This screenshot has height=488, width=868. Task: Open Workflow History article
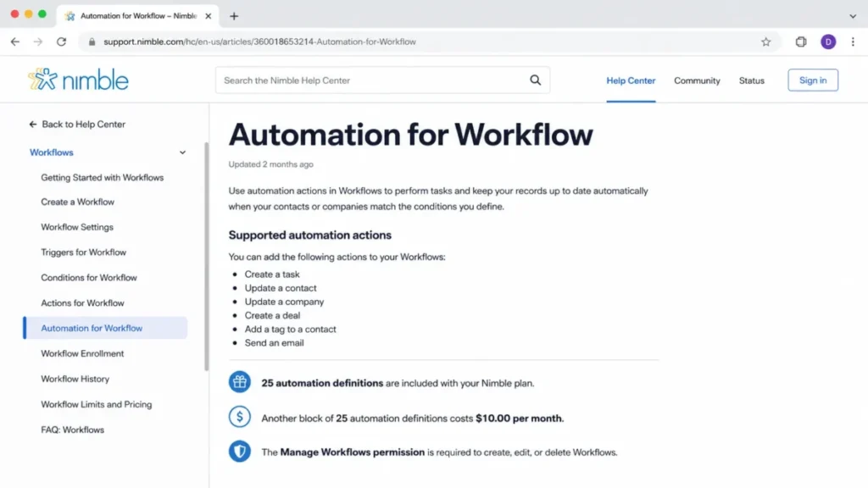click(75, 379)
